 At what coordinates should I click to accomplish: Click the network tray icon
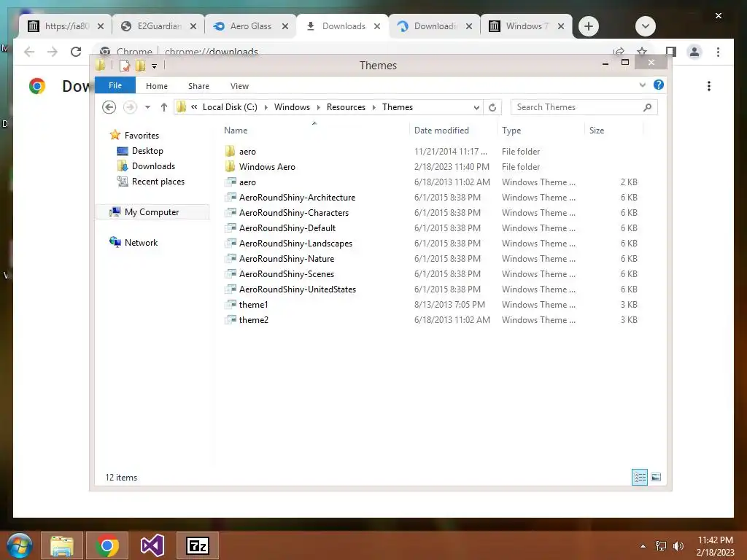pyautogui.click(x=661, y=546)
